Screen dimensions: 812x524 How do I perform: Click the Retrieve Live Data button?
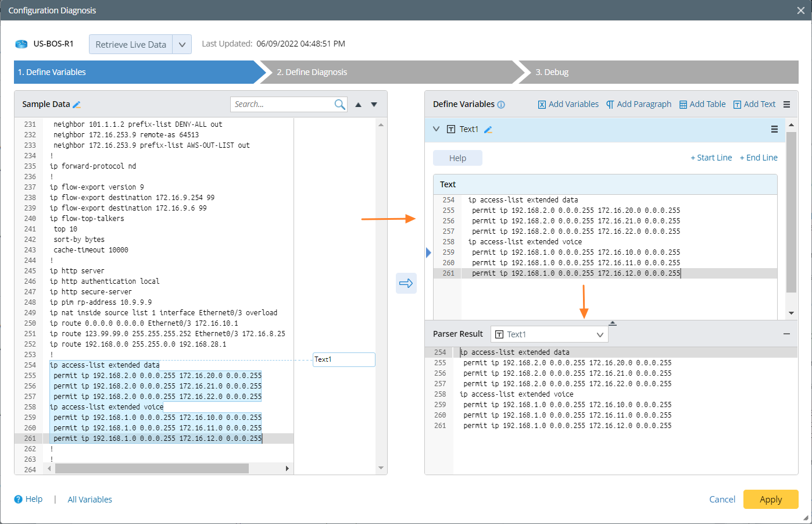pyautogui.click(x=131, y=45)
